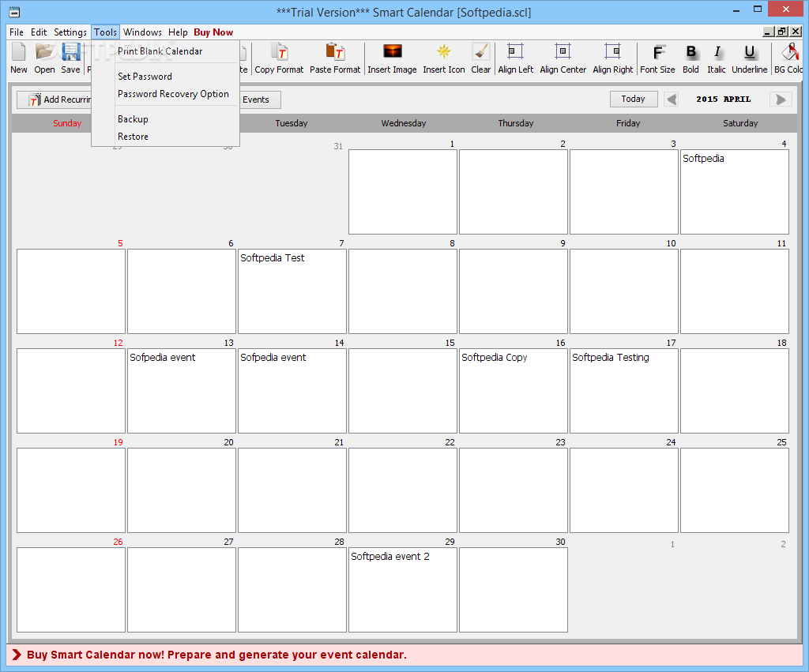809x672 pixels.
Task: Choose Restore from Tools menu
Action: pyautogui.click(x=165, y=137)
